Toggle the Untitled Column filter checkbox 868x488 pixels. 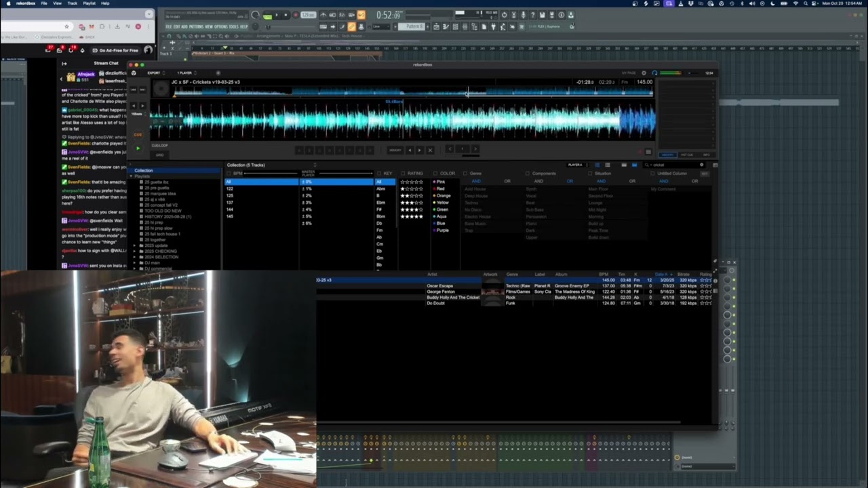[x=653, y=174]
